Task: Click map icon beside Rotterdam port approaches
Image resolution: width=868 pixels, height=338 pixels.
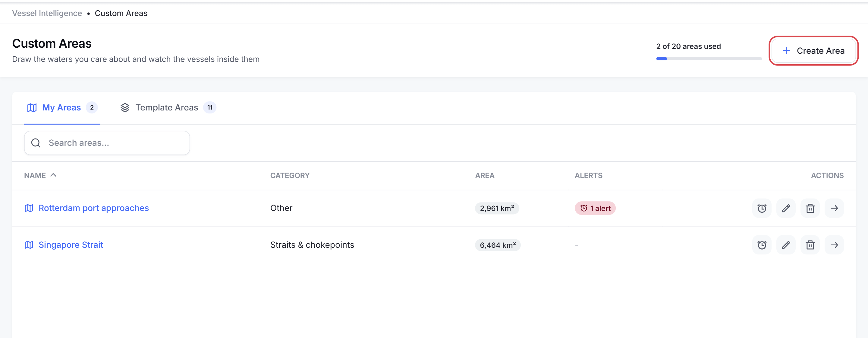Action: [29, 208]
